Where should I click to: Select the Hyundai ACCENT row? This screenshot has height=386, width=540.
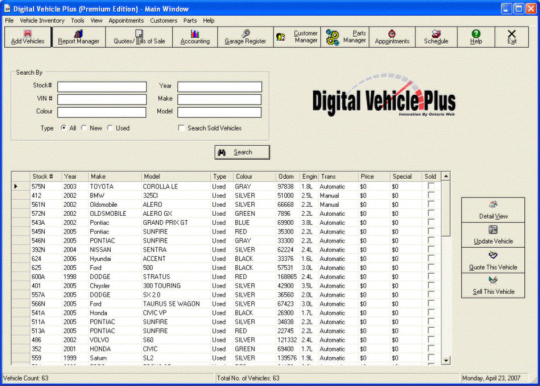pos(227,259)
